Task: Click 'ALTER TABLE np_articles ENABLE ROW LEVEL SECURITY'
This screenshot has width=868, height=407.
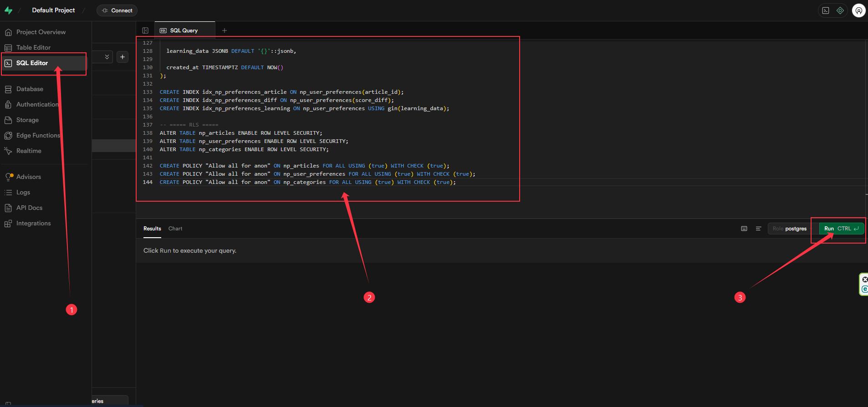Action: 241,133
